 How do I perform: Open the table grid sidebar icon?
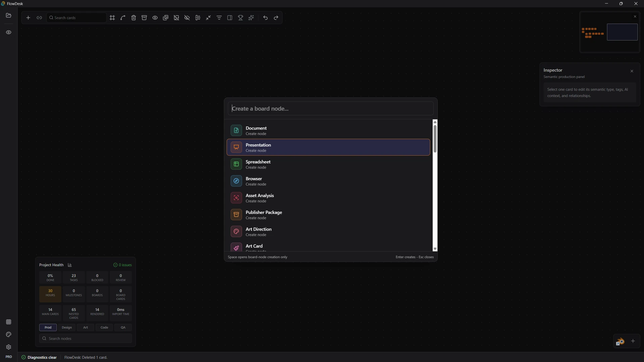9,322
